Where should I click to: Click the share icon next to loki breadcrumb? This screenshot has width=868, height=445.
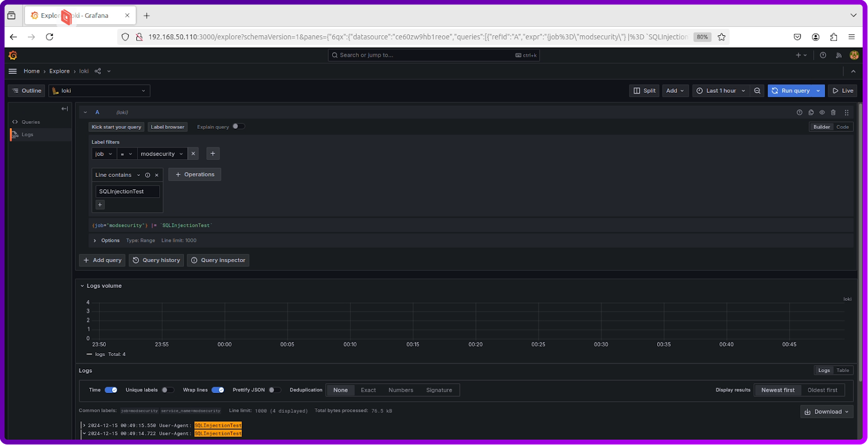(98, 71)
